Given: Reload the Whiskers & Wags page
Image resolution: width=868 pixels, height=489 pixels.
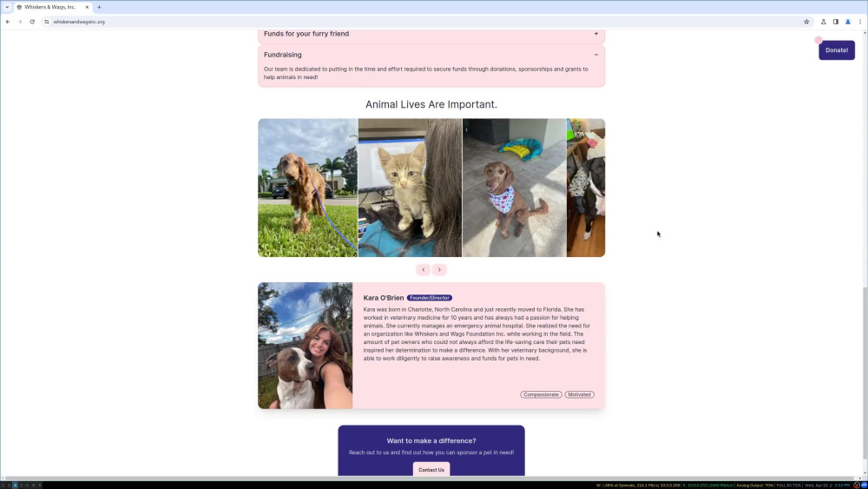Looking at the screenshot, I should click(32, 22).
